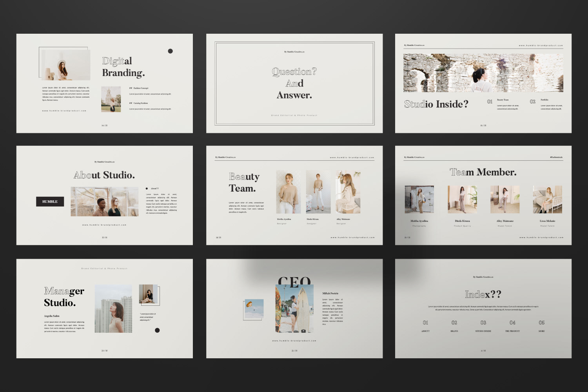
Task: Click the '14 / 35' page number
Action: pyautogui.click(x=104, y=125)
